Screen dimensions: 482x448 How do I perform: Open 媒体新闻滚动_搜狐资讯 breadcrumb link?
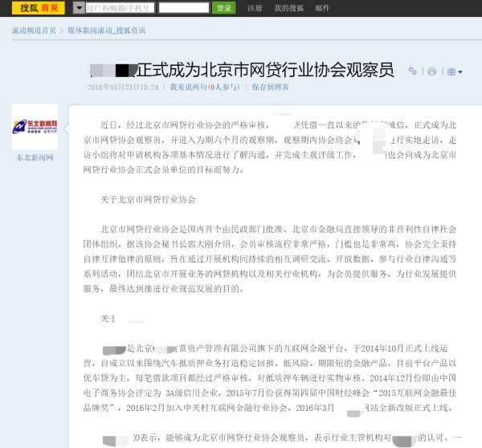pos(107,31)
